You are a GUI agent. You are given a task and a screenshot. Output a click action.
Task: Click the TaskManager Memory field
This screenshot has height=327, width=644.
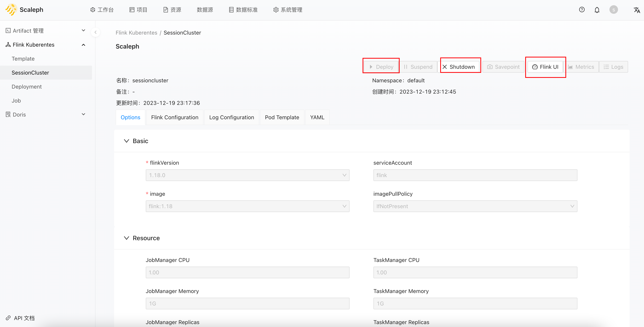[x=475, y=304]
